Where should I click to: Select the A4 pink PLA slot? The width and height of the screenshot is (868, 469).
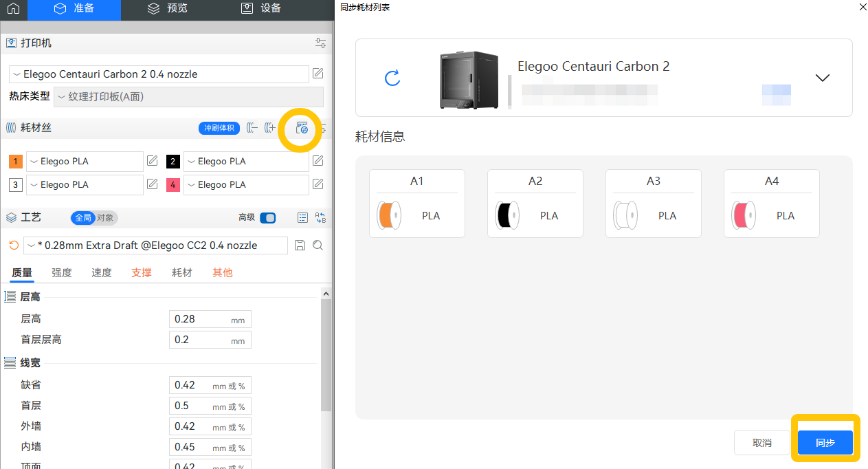click(x=772, y=204)
